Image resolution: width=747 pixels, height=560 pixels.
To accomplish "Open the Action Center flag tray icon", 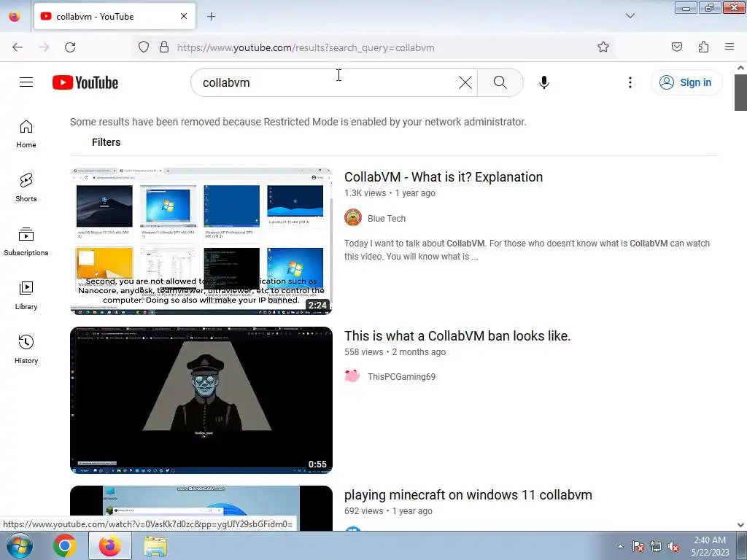I will (x=638, y=547).
